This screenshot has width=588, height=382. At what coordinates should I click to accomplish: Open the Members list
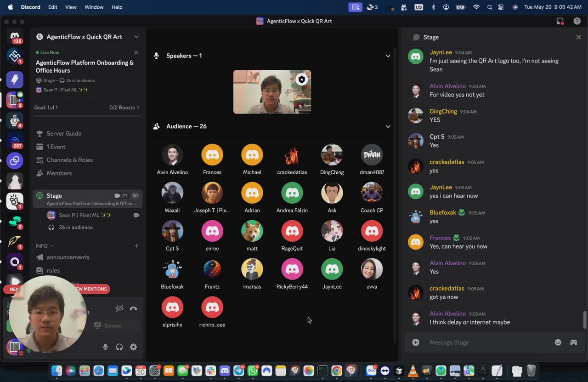point(59,173)
